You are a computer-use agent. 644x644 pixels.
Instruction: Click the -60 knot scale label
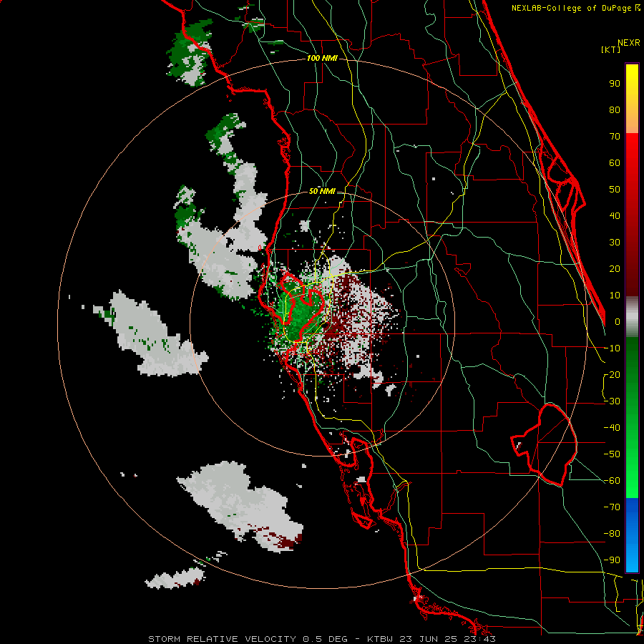612,481
